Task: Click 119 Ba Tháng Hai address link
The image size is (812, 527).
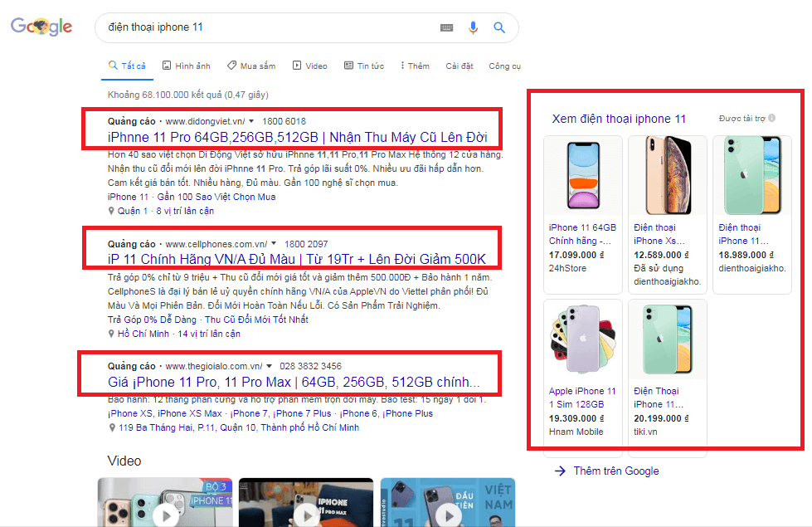Action: click(x=239, y=427)
